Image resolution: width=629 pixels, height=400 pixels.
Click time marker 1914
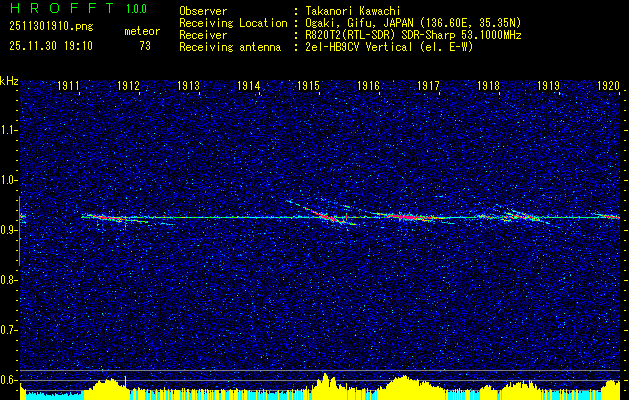point(249,85)
